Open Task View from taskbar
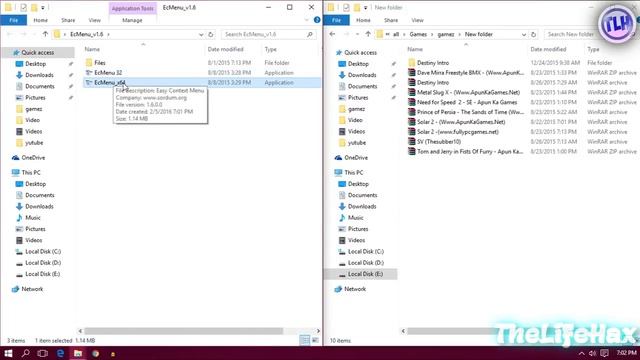640x360 pixels. tap(42, 353)
